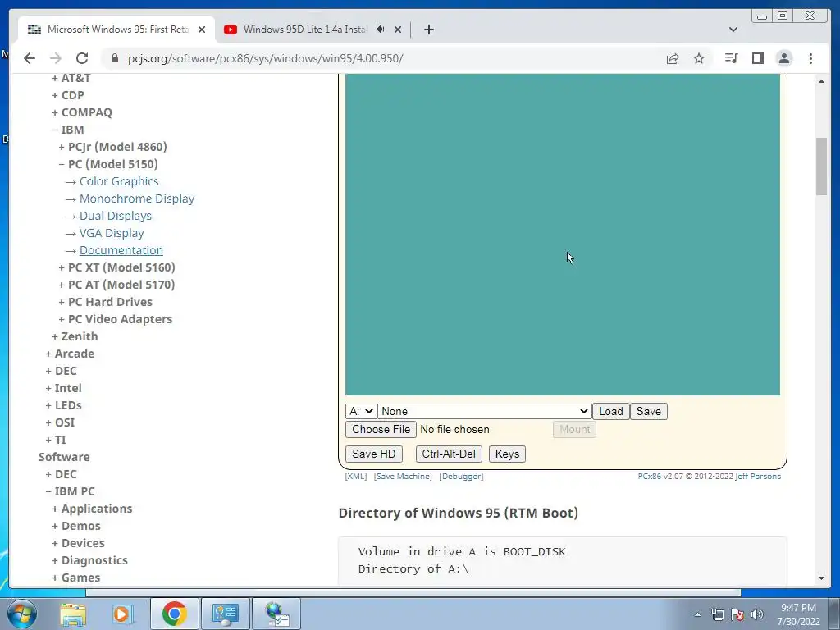Expand PCjr (Model 4860)
Screen dimensions: 840x630
pos(113,147)
